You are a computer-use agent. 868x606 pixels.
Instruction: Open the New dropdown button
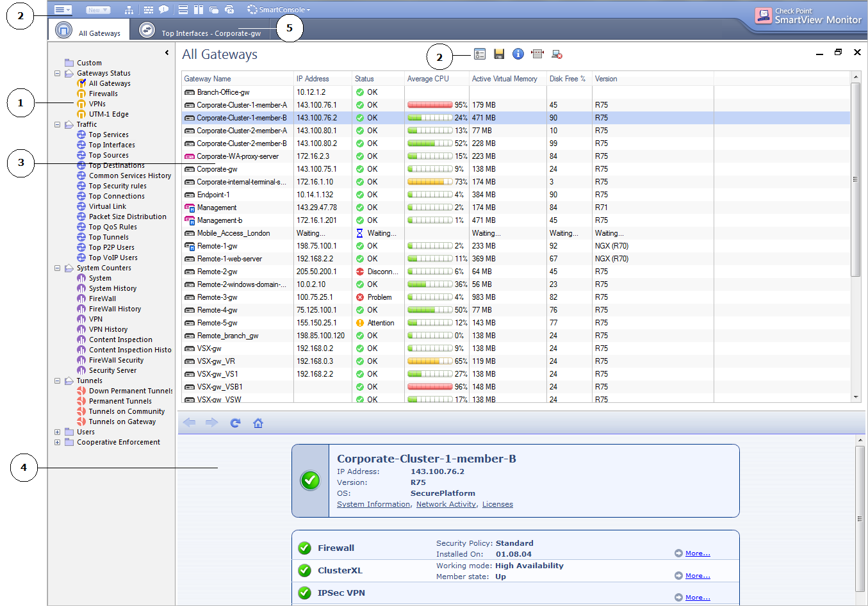[98, 10]
